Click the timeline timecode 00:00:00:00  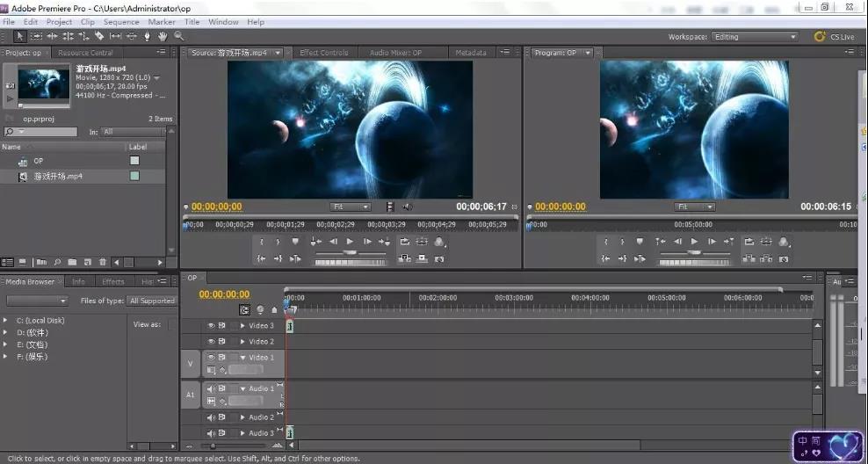tap(224, 294)
